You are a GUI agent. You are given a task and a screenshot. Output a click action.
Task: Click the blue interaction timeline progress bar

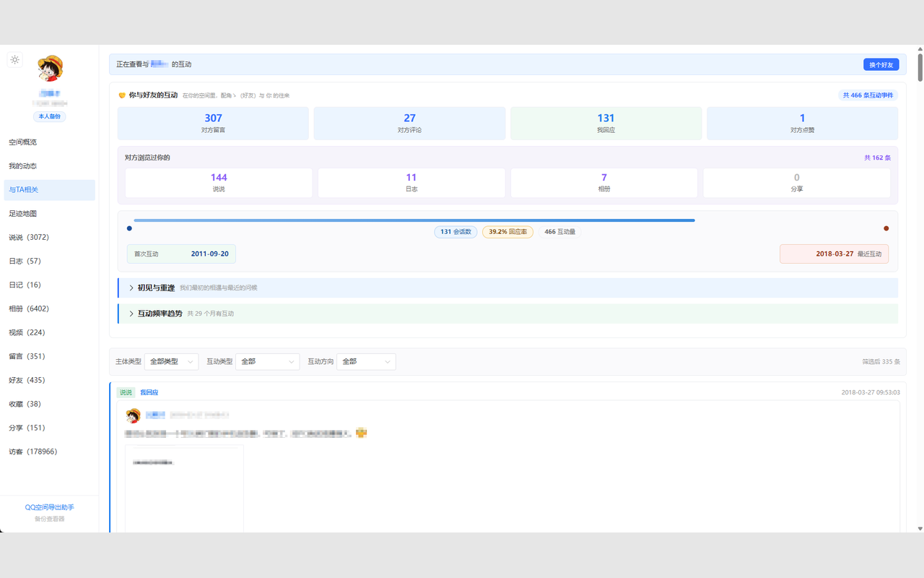tap(414, 220)
